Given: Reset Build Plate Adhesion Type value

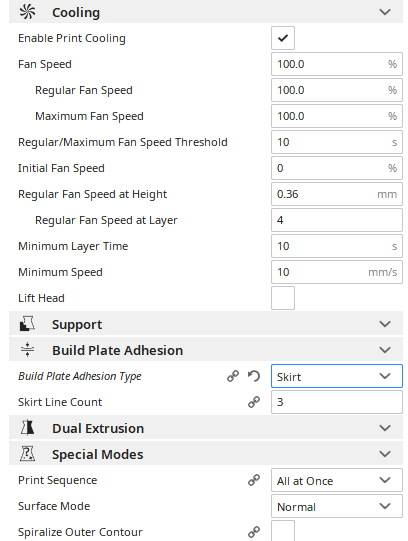Looking at the screenshot, I should [x=254, y=376].
